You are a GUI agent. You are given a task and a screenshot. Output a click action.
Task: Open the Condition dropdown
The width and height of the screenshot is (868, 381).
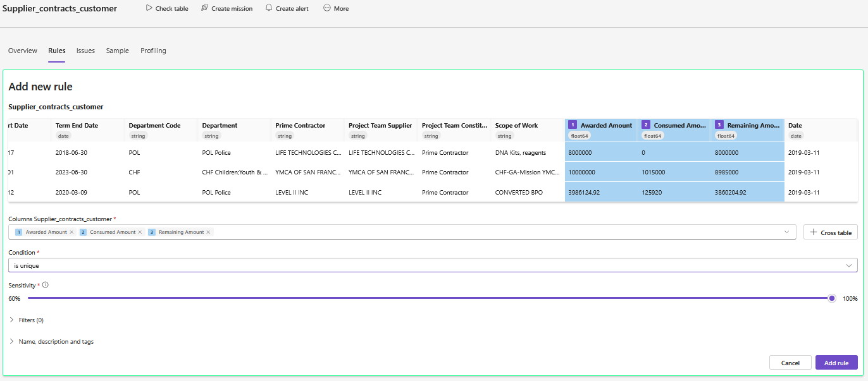(433, 265)
